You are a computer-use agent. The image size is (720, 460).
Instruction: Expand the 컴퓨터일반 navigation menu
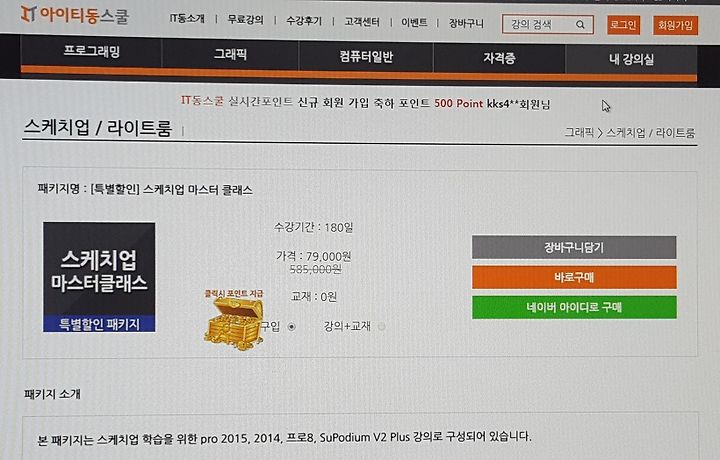366,57
